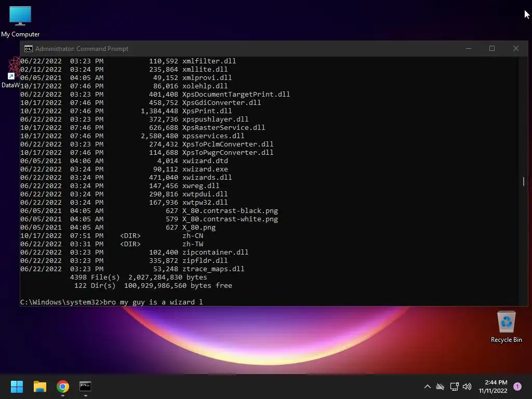Viewport: 532px width, 399px height.
Task: Click the xwizards.dll entry
Action: point(207,178)
